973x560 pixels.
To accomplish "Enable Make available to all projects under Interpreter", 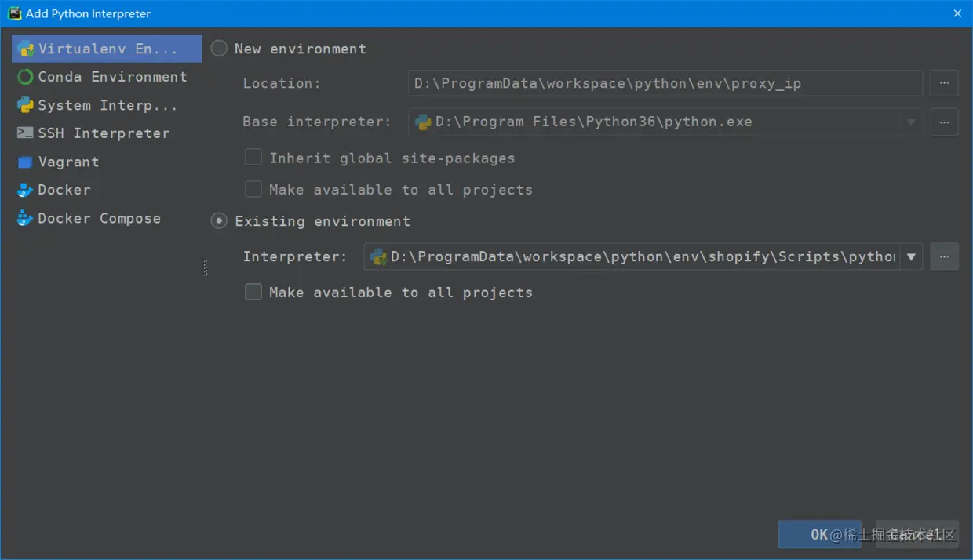I will [253, 292].
